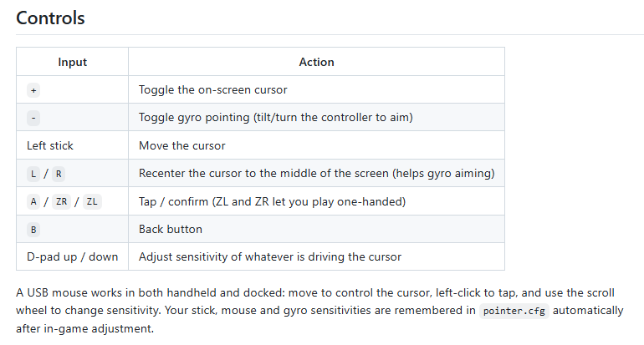644x345 pixels.
Task: Select the R button badge
Action: point(59,174)
